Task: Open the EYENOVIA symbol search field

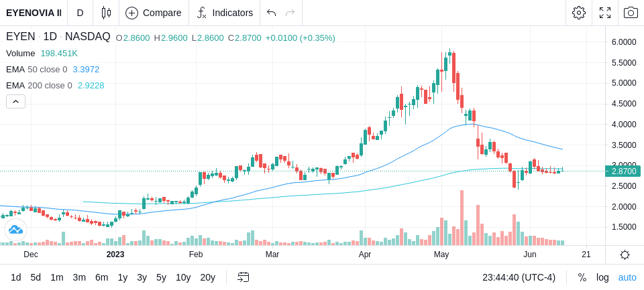Action: click(34, 13)
